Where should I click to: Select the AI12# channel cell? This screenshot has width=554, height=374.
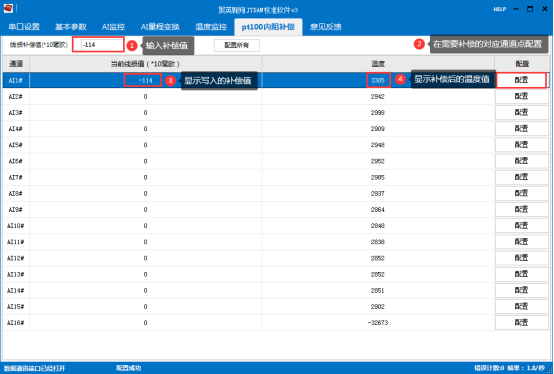click(16, 258)
